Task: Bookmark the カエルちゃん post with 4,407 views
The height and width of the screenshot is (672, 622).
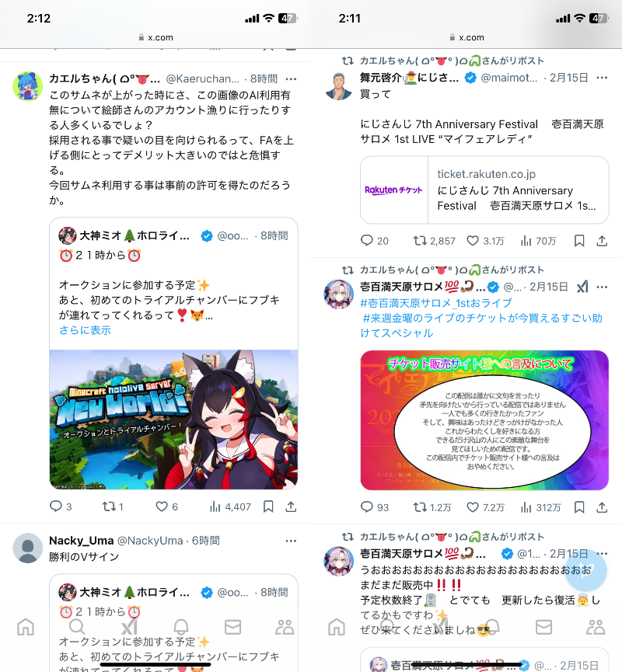Action: click(x=268, y=507)
